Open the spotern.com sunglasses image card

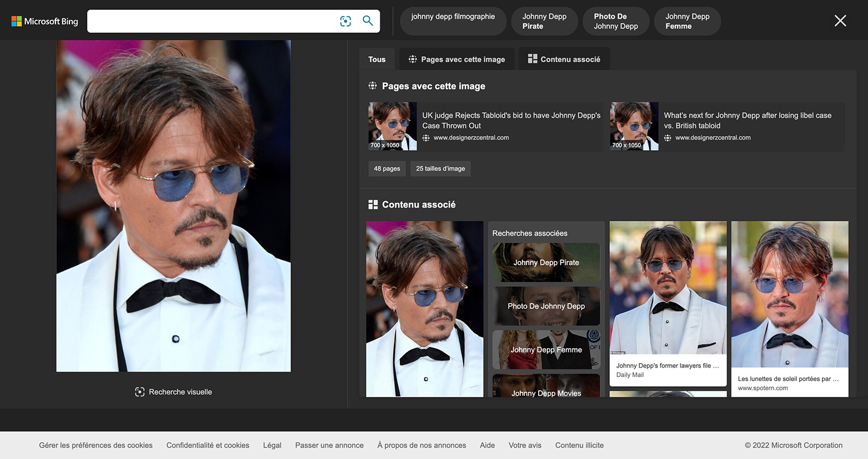[x=790, y=309]
